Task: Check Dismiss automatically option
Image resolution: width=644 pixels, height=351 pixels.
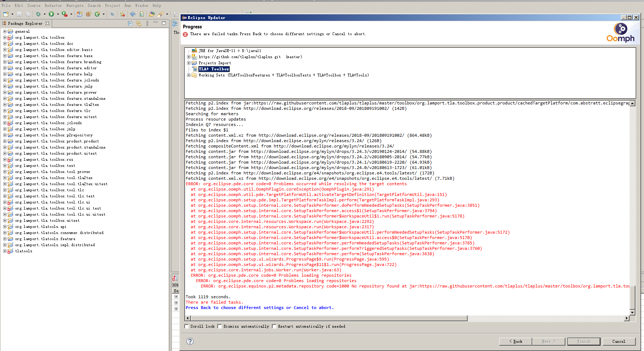Action: click(219, 326)
